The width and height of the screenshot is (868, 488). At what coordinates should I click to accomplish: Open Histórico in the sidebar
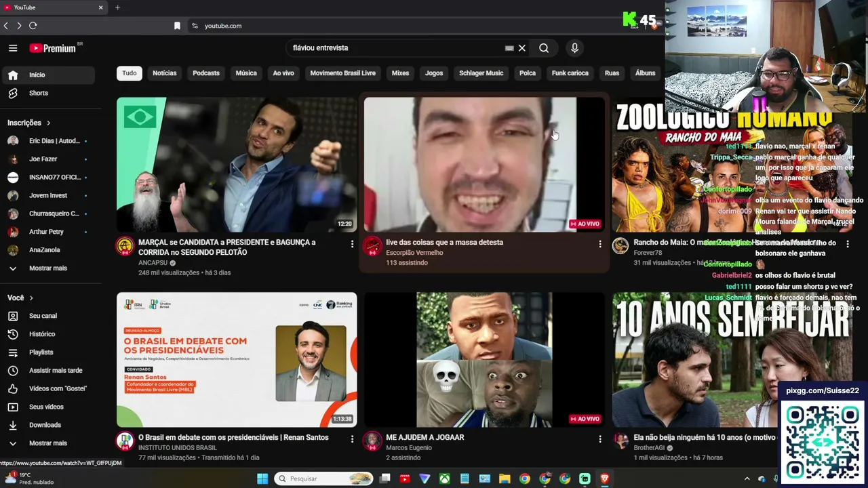pos(47,334)
